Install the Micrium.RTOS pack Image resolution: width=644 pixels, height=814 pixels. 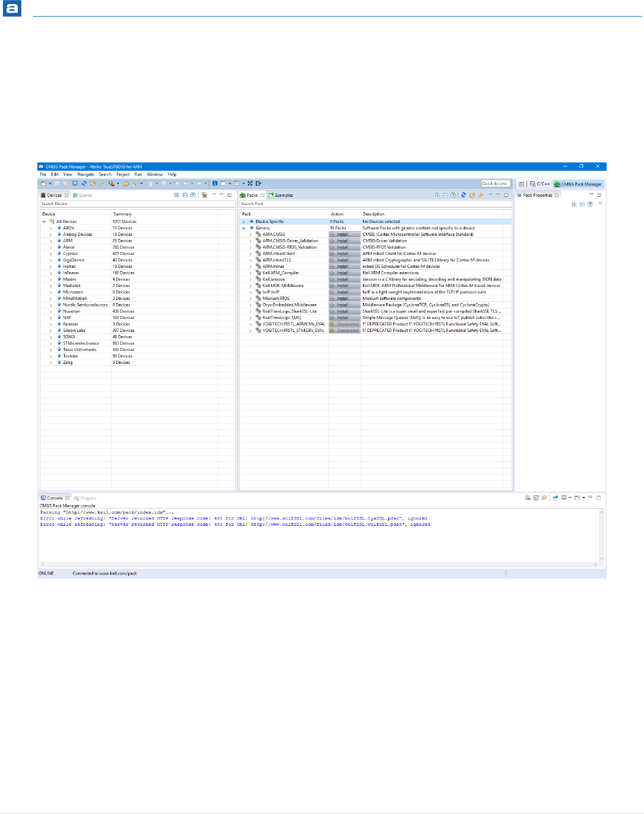[x=345, y=298]
